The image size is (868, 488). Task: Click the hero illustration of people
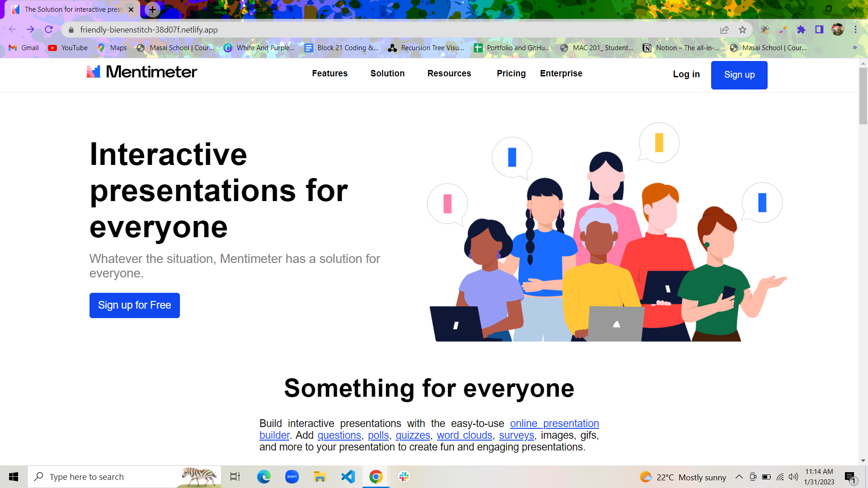point(607,232)
